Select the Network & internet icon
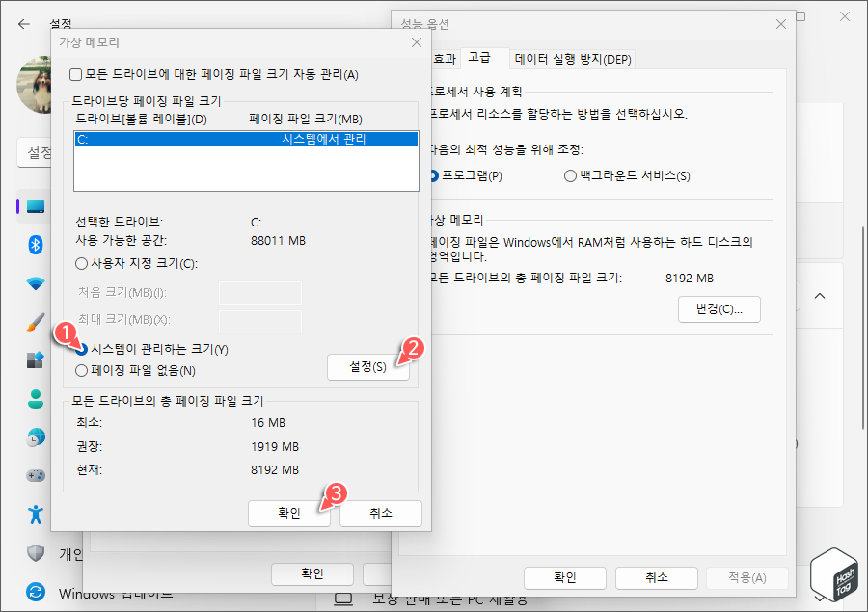868x612 pixels. [36, 282]
